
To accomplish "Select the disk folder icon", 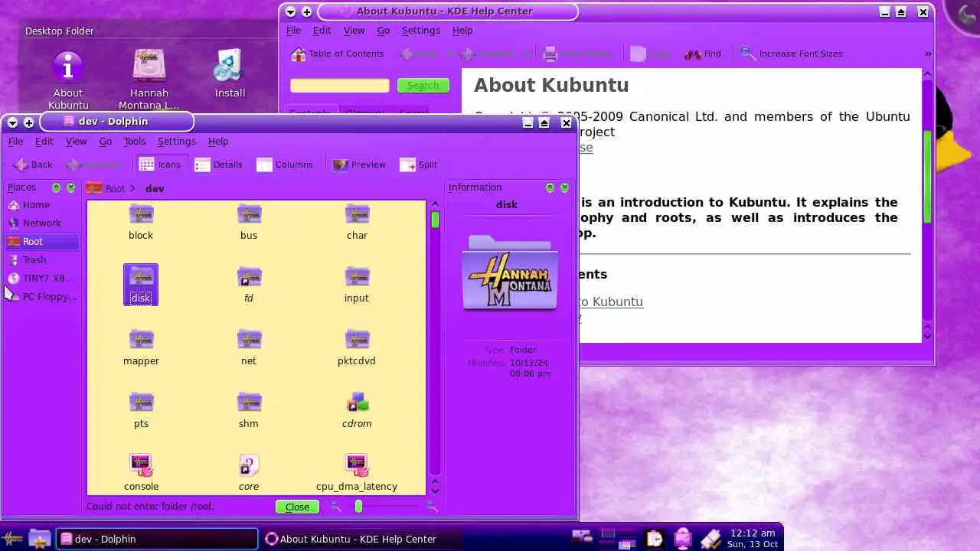I will [x=141, y=285].
